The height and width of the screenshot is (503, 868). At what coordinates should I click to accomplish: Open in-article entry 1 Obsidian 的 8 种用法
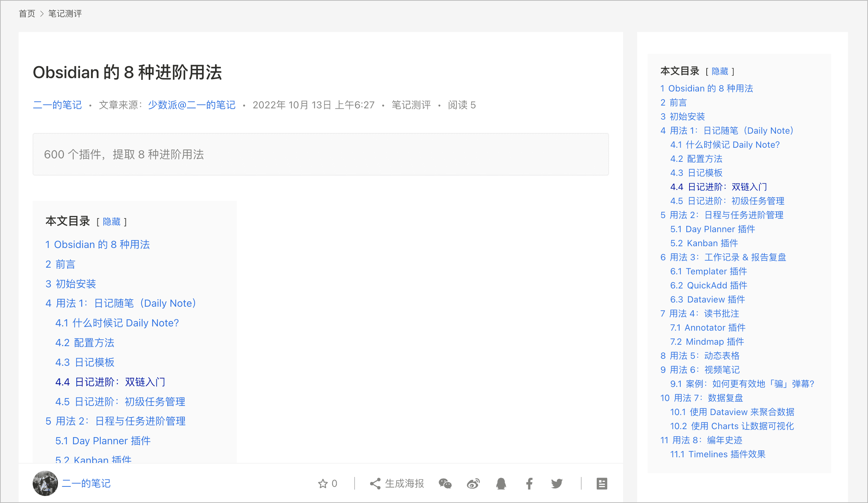click(x=98, y=244)
